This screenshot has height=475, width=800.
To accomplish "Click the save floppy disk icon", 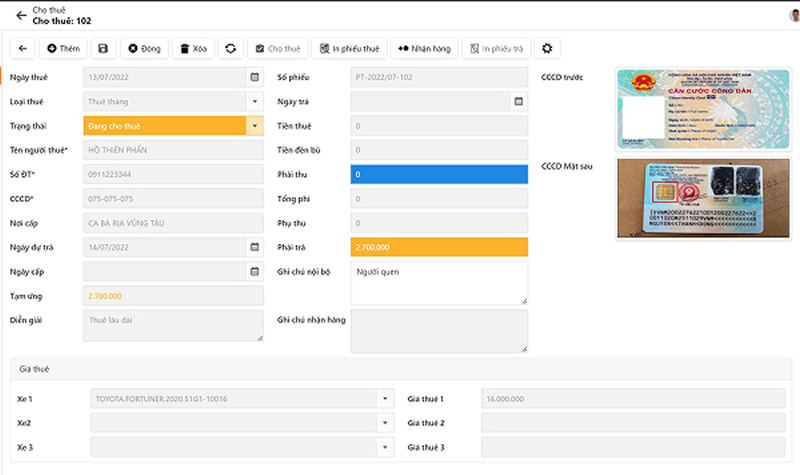I will [103, 48].
